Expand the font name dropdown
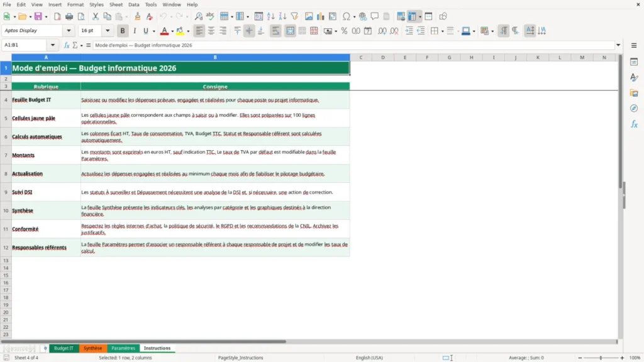Screen dimensions: 644x362 pos(69,31)
